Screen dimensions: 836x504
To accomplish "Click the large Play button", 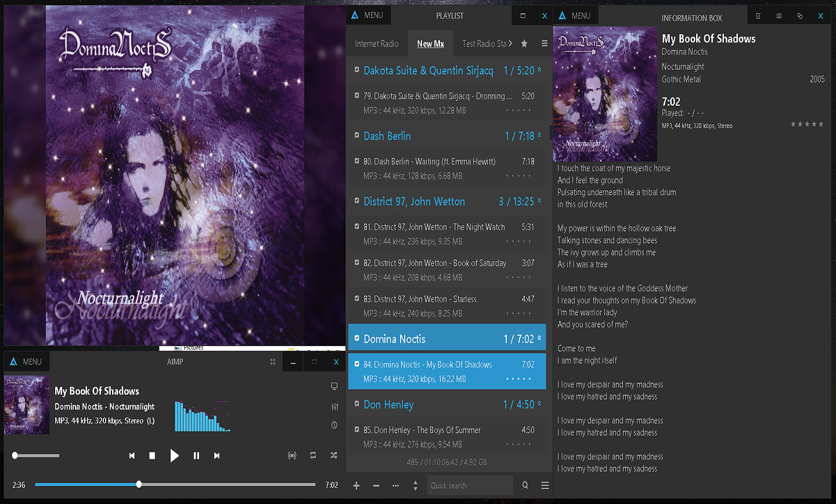I will [174, 456].
